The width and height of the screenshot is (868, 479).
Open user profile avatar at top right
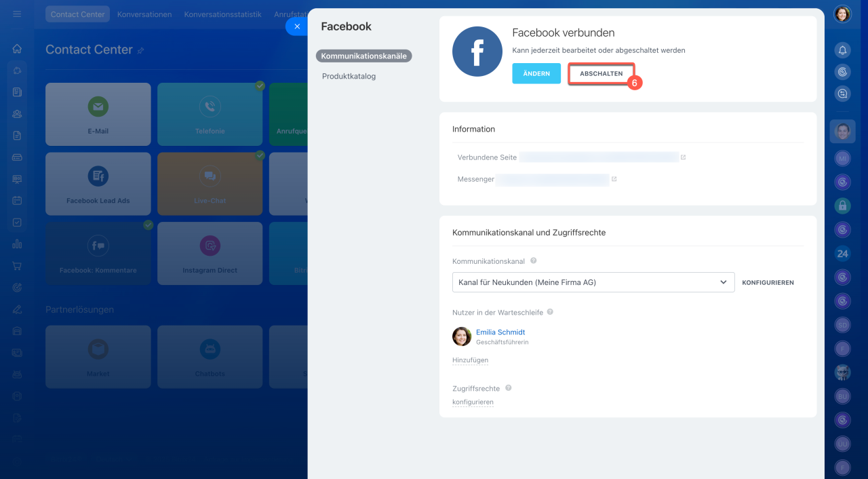(842, 14)
